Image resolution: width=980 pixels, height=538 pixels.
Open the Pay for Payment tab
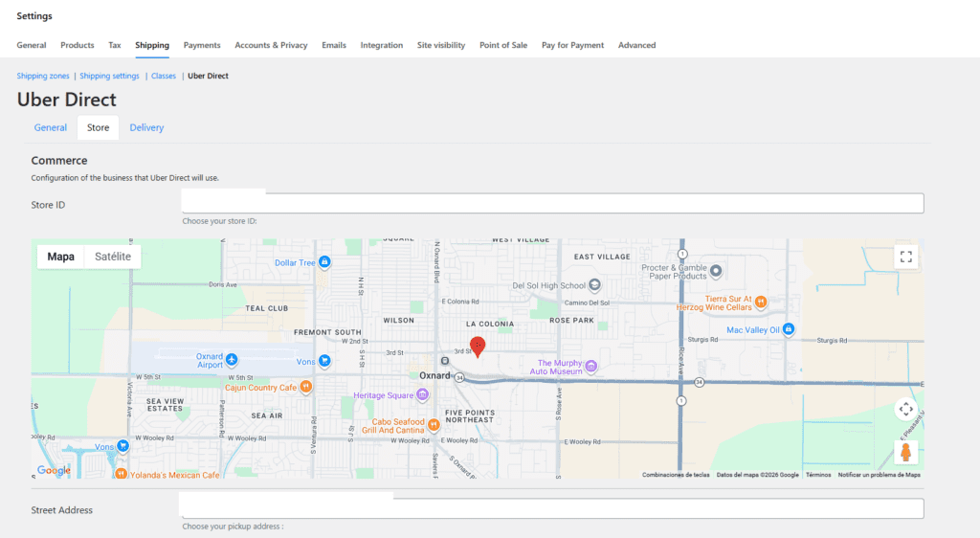pyautogui.click(x=572, y=45)
